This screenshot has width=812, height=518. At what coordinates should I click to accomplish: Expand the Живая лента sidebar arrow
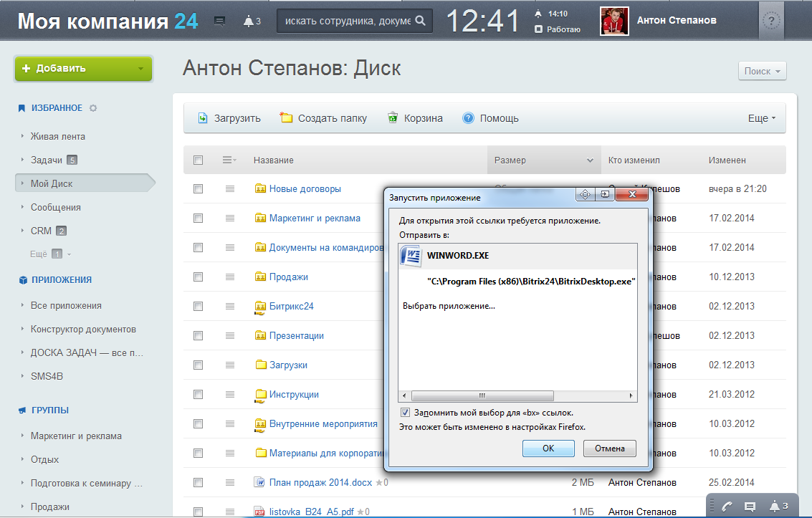(x=22, y=136)
